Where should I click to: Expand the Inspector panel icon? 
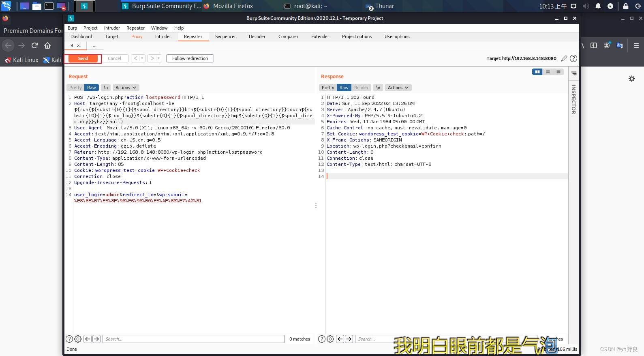574,73
